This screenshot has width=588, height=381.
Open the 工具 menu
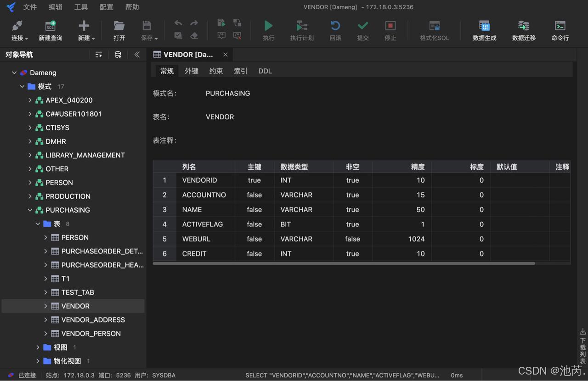(x=81, y=7)
